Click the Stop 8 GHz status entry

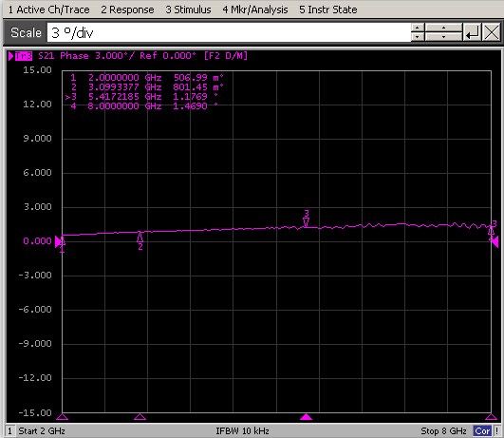tap(443, 431)
